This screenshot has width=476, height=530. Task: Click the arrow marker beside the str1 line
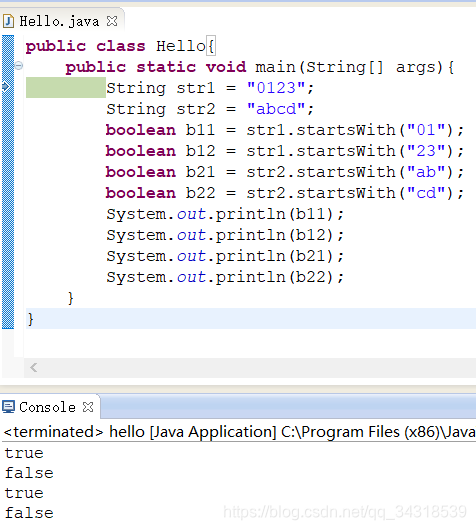click(6, 87)
